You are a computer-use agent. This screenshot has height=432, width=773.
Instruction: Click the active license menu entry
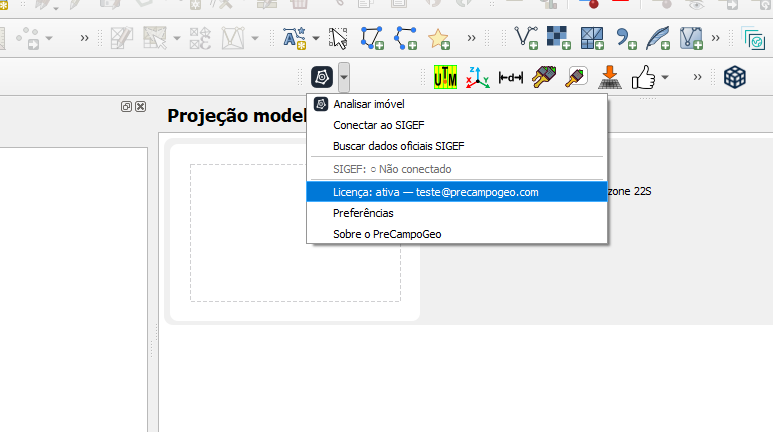click(457, 192)
